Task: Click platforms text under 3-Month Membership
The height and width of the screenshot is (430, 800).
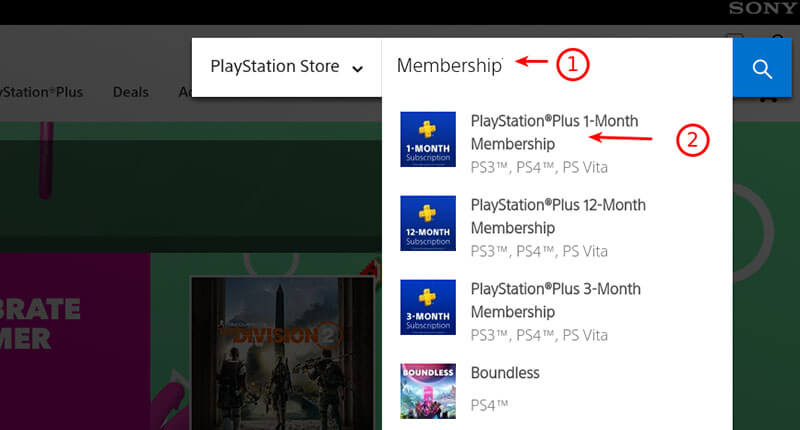Action: point(539,335)
